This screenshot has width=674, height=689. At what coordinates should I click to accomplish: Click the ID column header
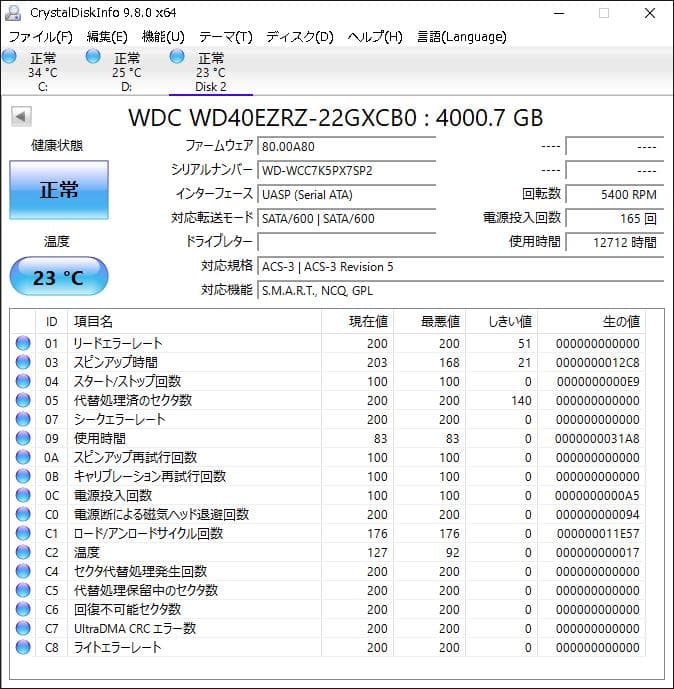[51, 322]
